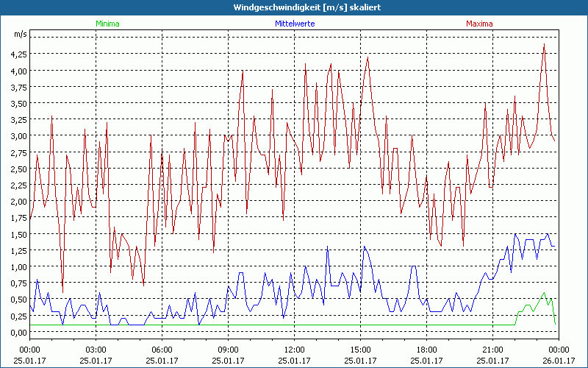Click the 3,00 y-axis value label
The height and width of the screenshot is (368, 588).
18,136
